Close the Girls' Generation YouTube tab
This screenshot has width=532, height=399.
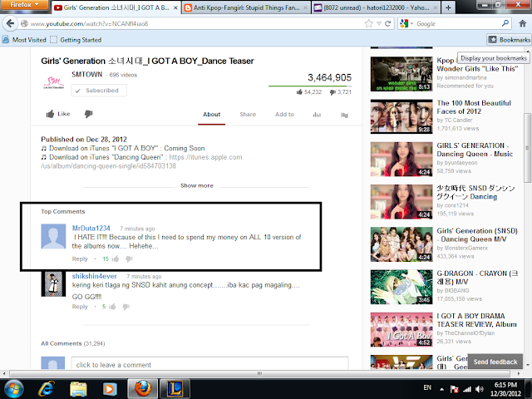coord(175,7)
